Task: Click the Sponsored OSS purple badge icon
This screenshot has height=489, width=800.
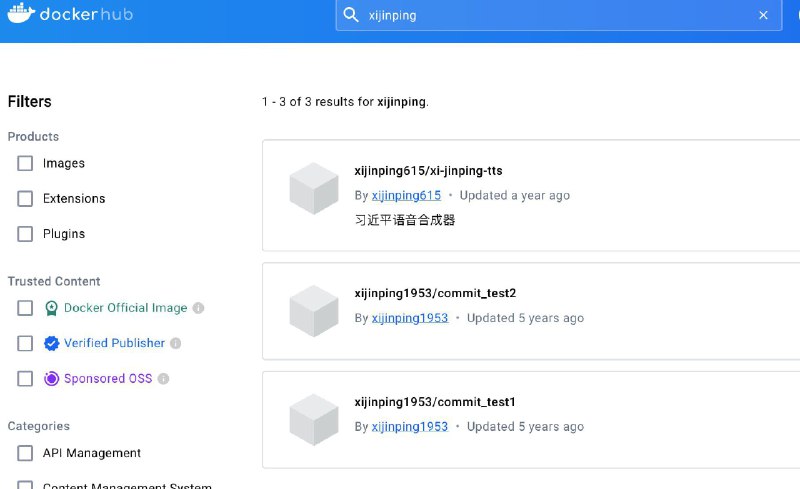Action: tap(51, 379)
